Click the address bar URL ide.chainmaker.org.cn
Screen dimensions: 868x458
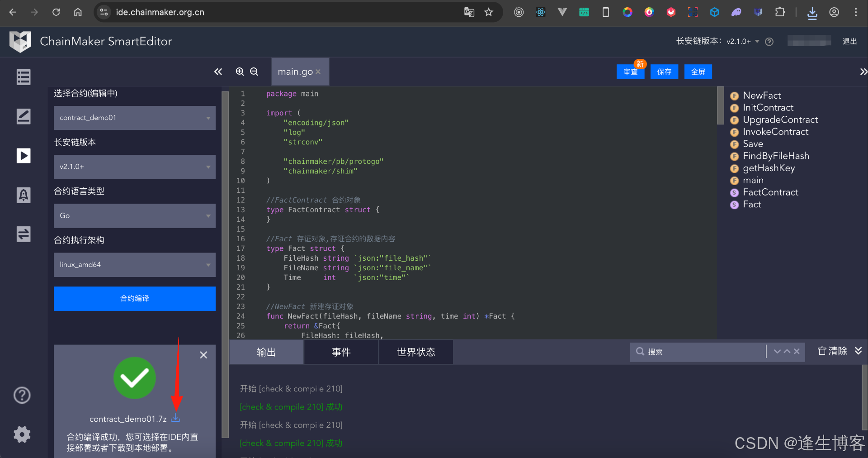[x=160, y=12]
